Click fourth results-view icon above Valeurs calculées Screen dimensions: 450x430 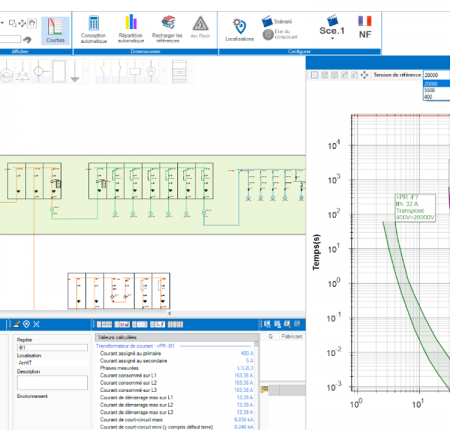pyautogui.click(x=157, y=324)
